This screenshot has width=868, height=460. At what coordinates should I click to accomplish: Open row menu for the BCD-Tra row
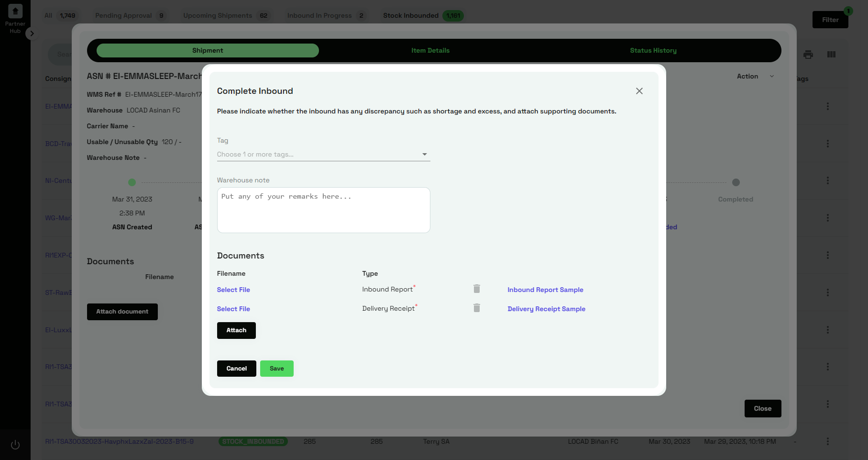[827, 144]
